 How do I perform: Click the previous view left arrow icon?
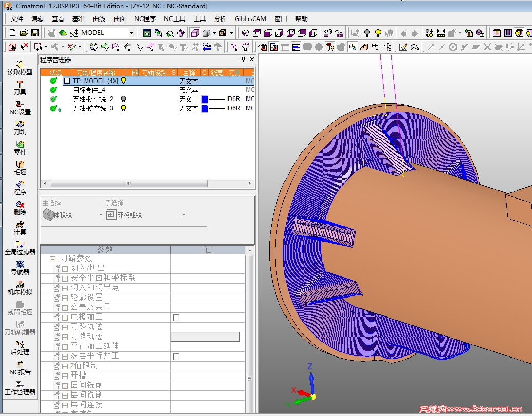point(404,33)
